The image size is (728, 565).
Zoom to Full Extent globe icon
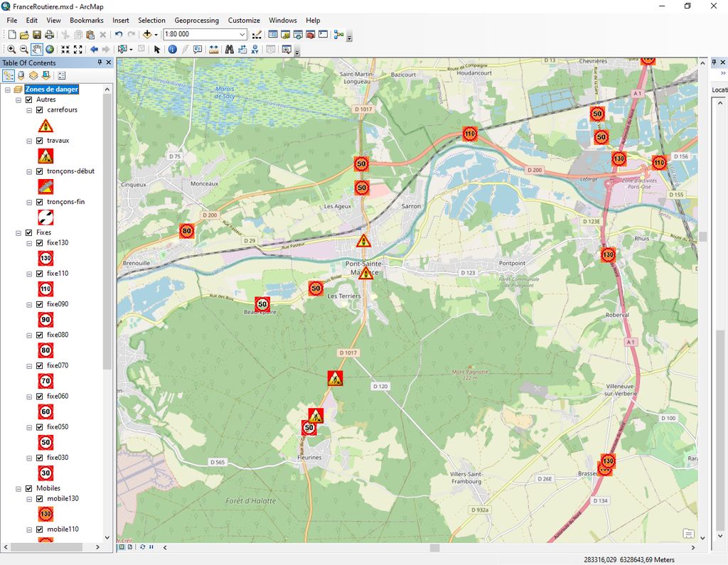[50, 49]
